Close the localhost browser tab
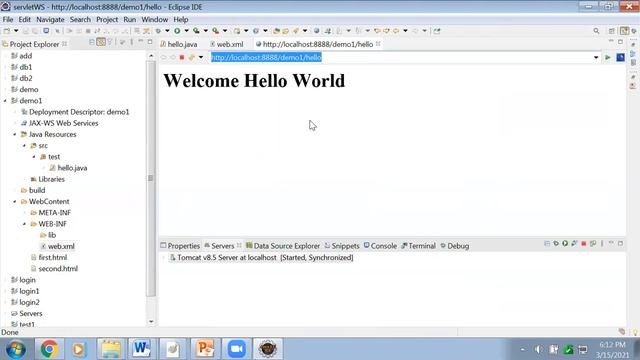This screenshot has height=360, width=640. click(378, 44)
